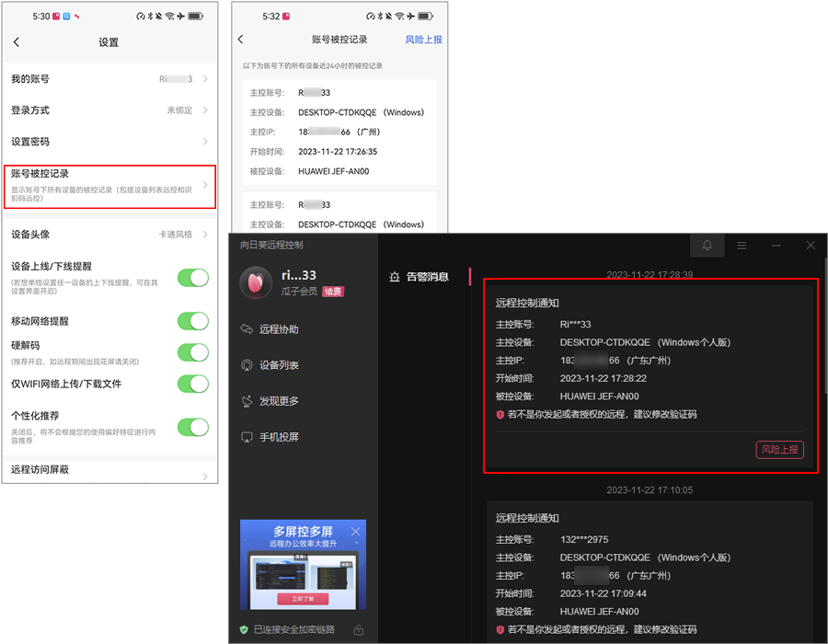Viewport: 828px width, 644px height.
Task: Select 远程协助 in sidebar menu
Action: pyautogui.click(x=279, y=328)
